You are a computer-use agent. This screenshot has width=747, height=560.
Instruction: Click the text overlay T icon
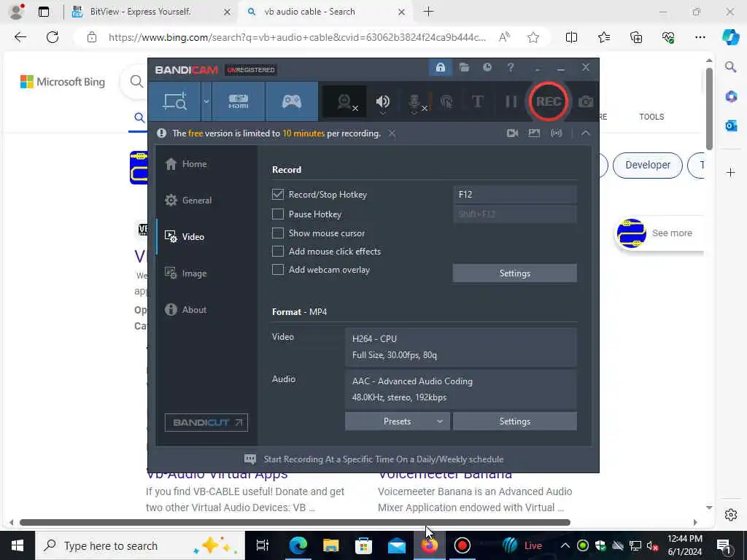coord(477,101)
